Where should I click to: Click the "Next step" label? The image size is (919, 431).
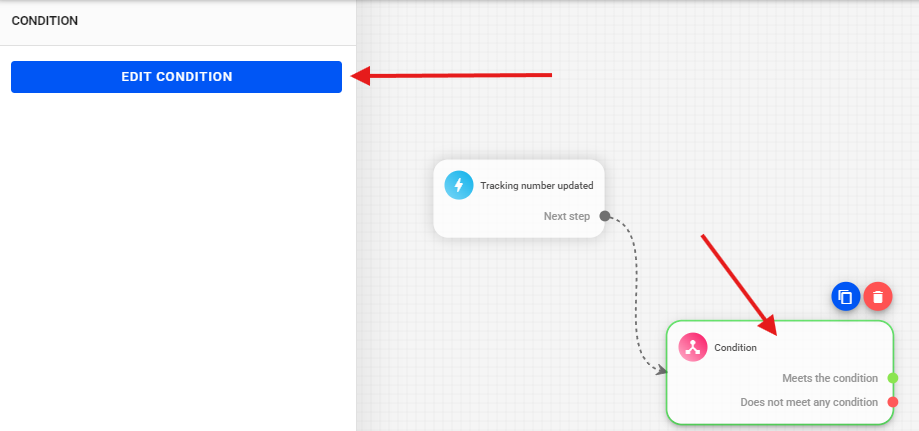[566, 216]
